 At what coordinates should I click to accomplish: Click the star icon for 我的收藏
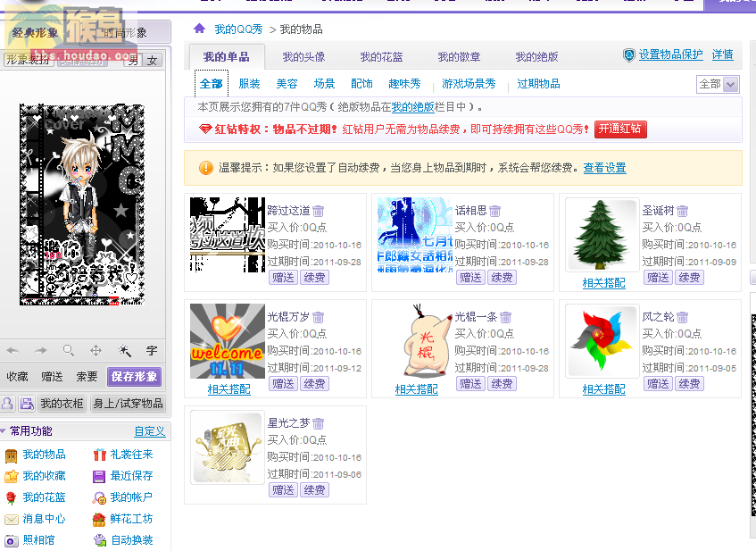click(11, 476)
